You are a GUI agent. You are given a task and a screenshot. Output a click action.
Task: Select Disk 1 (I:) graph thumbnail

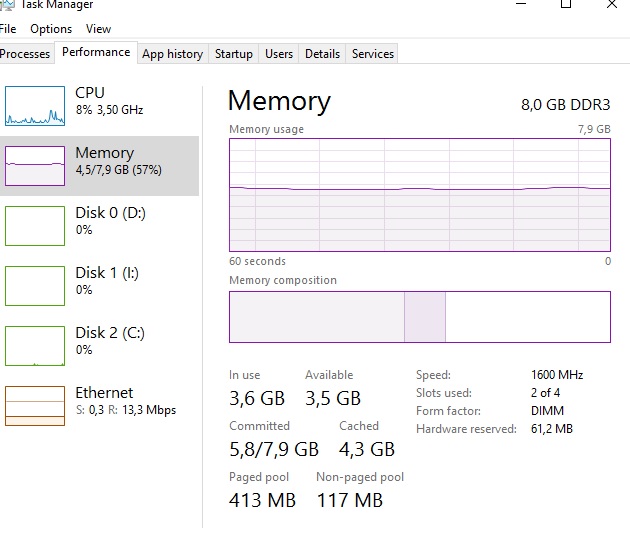[34, 285]
